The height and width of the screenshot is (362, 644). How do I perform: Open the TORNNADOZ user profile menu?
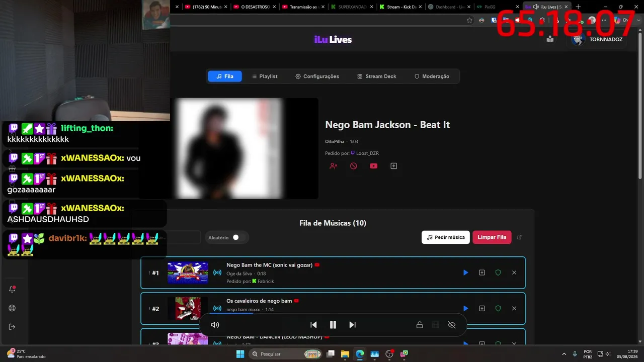598,39
